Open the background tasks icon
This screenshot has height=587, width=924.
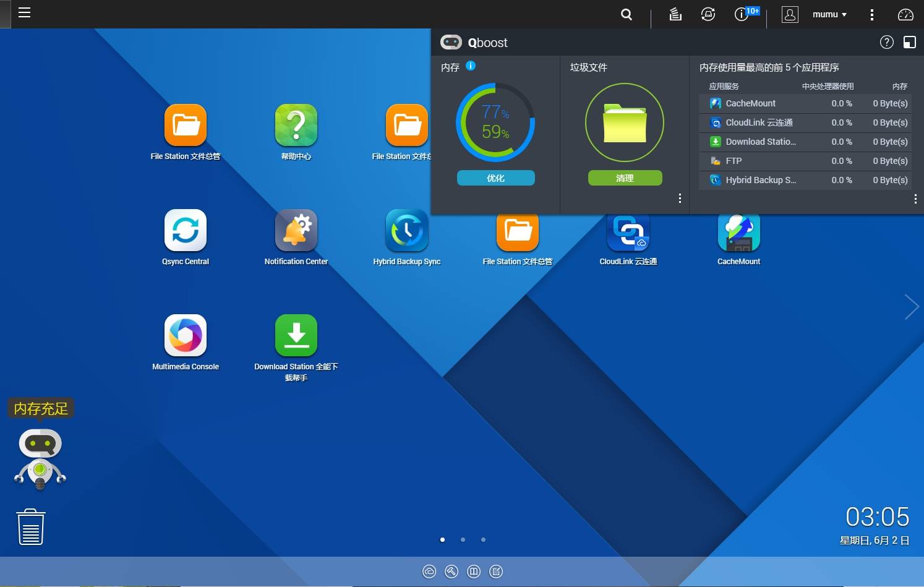pos(675,14)
